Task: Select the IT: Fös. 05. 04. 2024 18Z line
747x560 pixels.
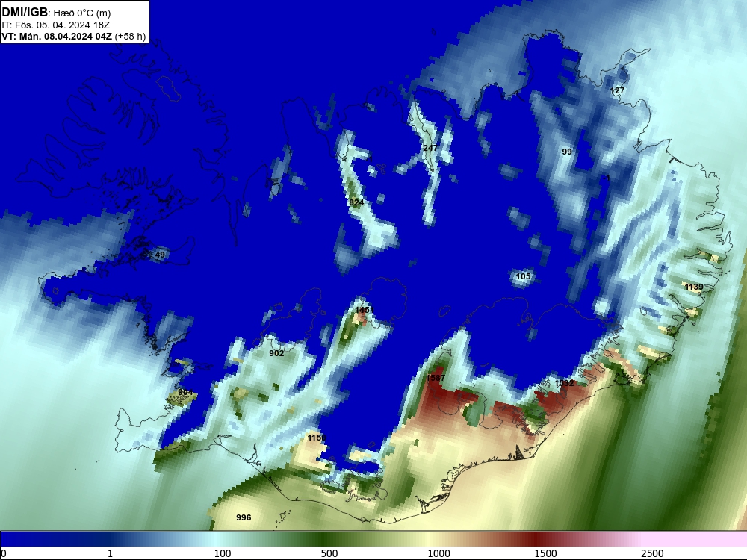Action: click(56, 25)
